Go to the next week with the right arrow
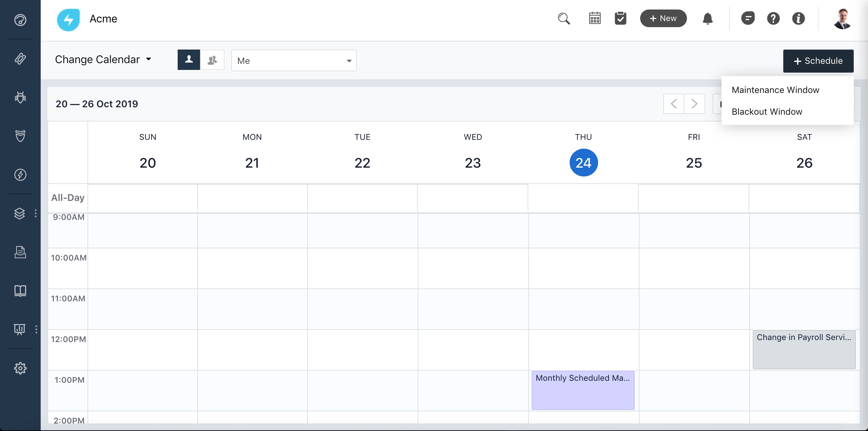The height and width of the screenshot is (431, 868). click(x=694, y=104)
